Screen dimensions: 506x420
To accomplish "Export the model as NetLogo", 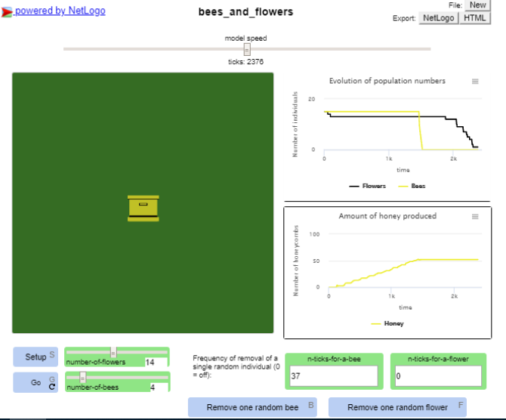I will [439, 18].
